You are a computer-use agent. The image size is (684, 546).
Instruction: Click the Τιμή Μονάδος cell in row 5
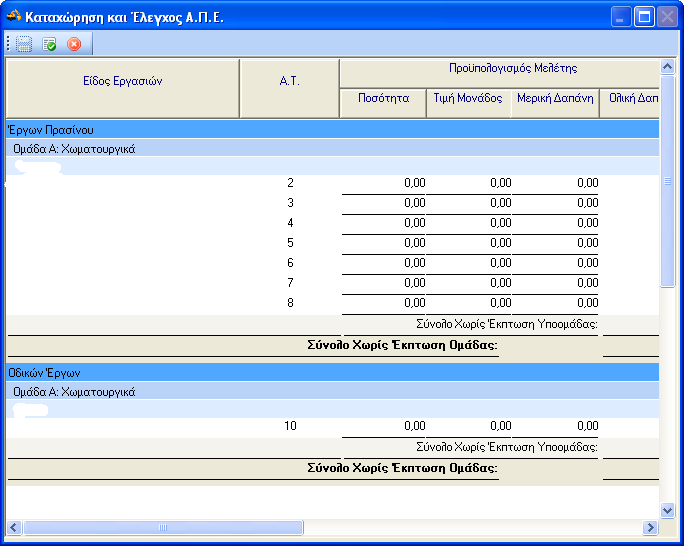(x=469, y=243)
